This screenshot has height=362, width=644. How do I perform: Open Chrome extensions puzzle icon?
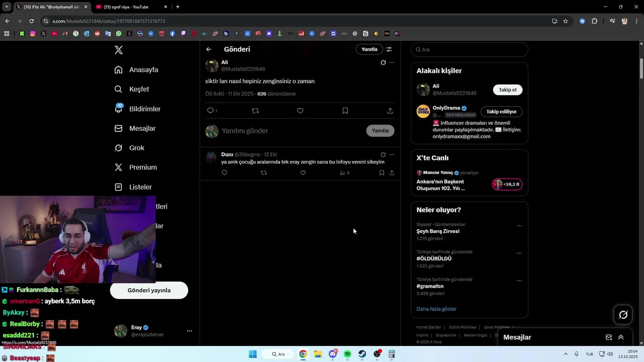595,21
